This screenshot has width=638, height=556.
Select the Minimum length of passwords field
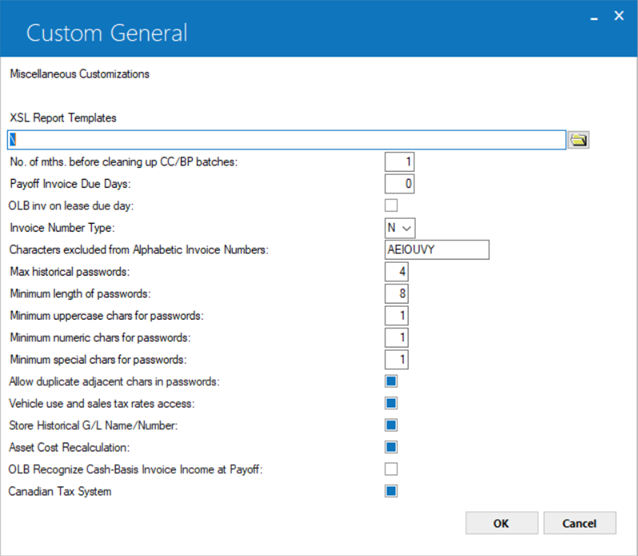396,293
